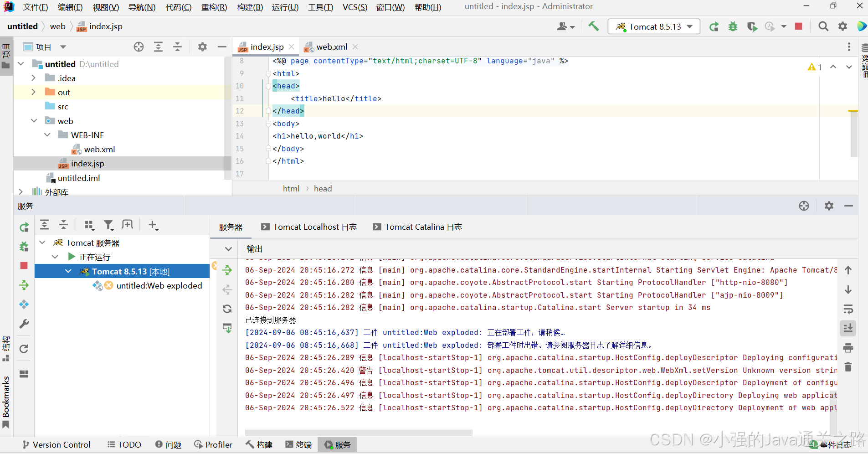Open the Version Control tool window

(x=56, y=444)
